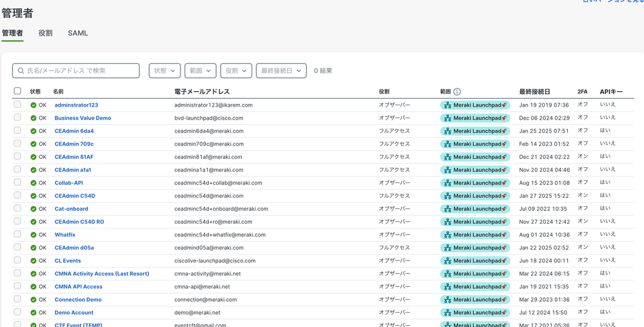Click the network icon in CEAdmin 6da4's scope badge

[x=447, y=131]
